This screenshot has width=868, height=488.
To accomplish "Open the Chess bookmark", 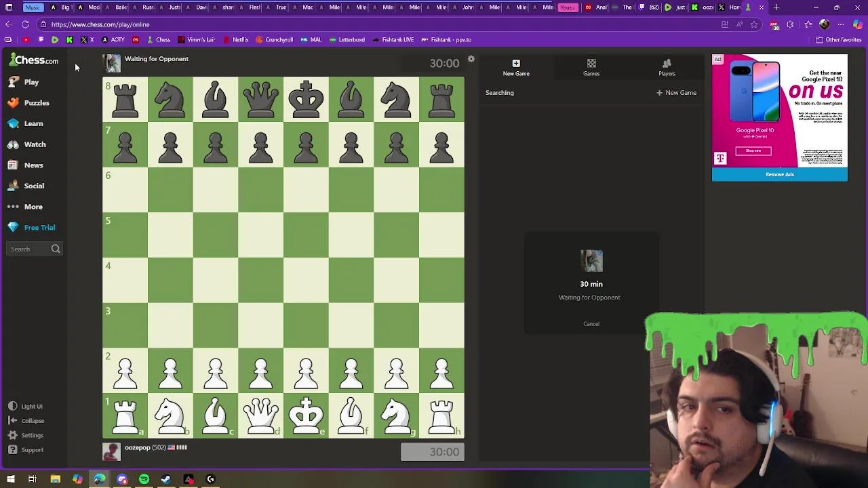I will click(159, 40).
